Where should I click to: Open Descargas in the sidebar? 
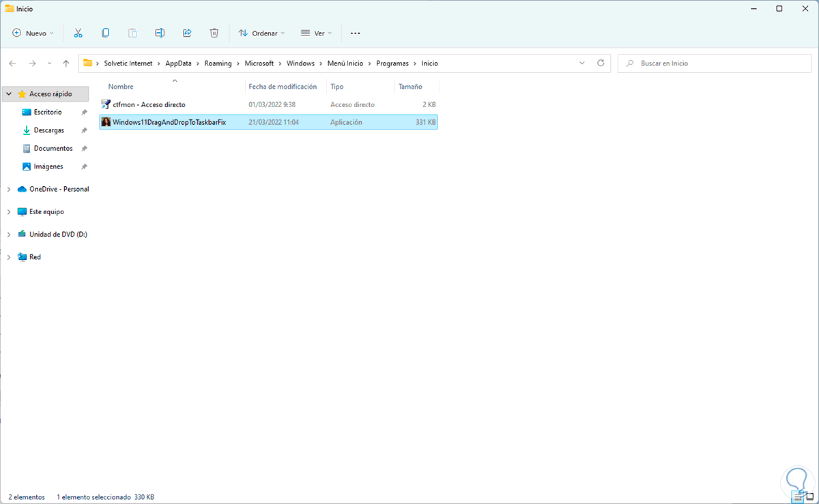48,130
